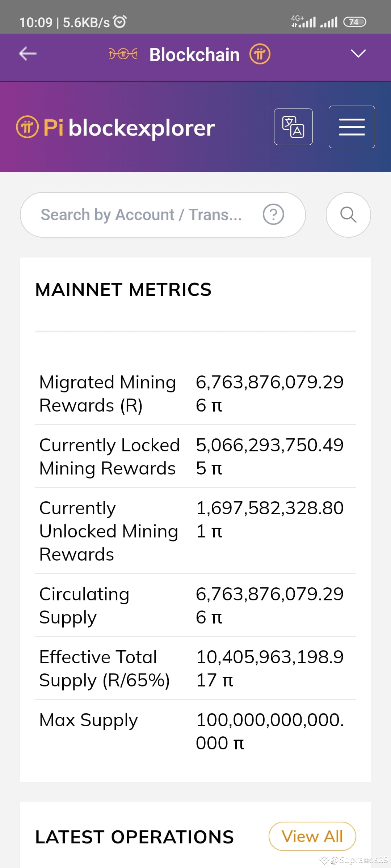The image size is (391, 868).
Task: Select Migrated Mining Rewards row
Action: (x=195, y=393)
